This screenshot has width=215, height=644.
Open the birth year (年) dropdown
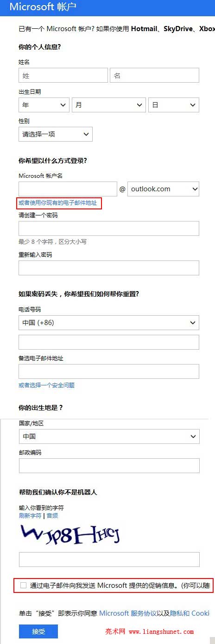(44, 105)
